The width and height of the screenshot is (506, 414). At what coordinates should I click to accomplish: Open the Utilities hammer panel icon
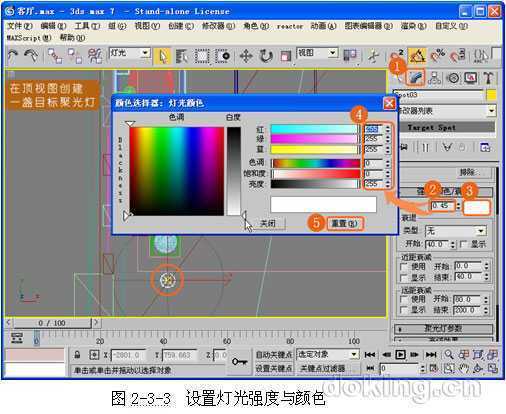coord(488,78)
